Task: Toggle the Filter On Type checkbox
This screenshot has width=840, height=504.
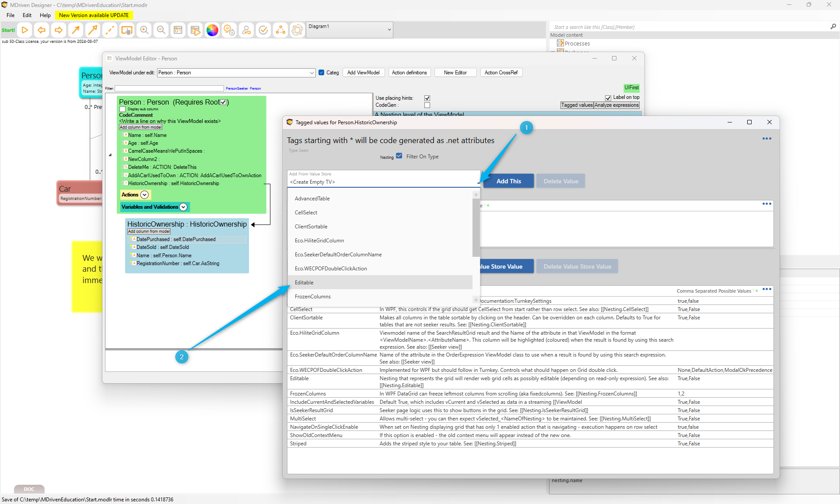Action: (399, 156)
